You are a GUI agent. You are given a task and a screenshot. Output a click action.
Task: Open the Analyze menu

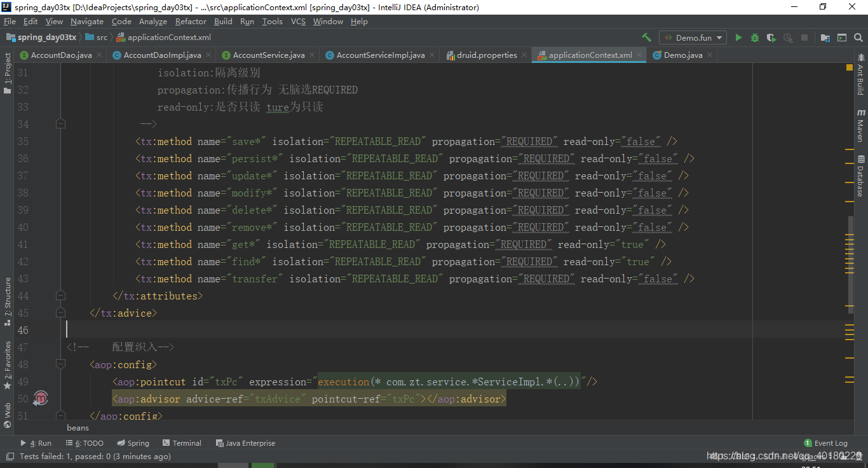(x=153, y=22)
